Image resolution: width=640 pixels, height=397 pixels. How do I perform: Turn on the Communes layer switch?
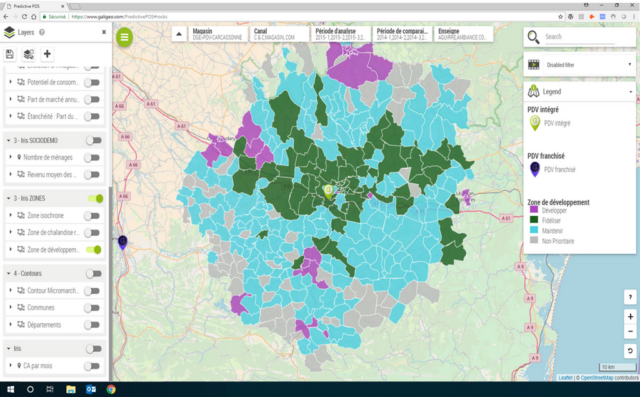click(92, 308)
